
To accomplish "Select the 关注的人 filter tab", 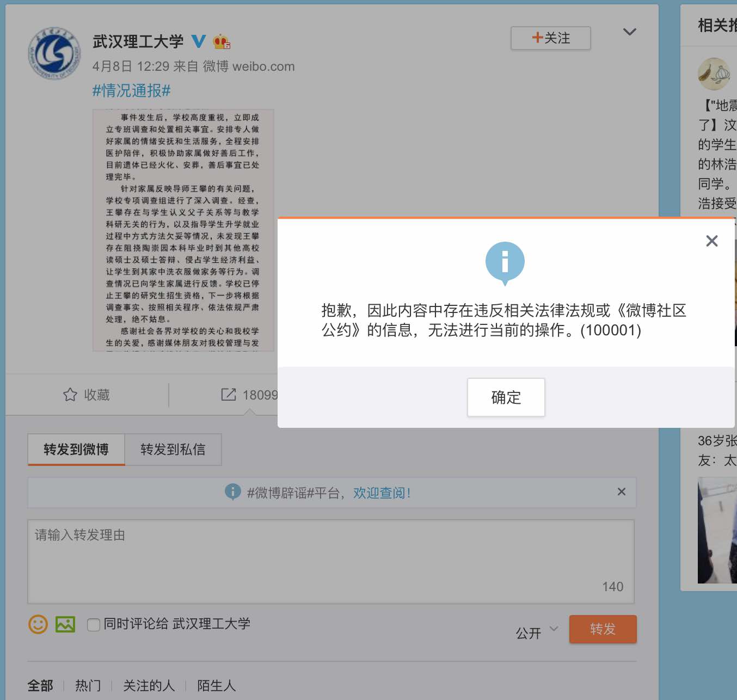I will pos(149,685).
